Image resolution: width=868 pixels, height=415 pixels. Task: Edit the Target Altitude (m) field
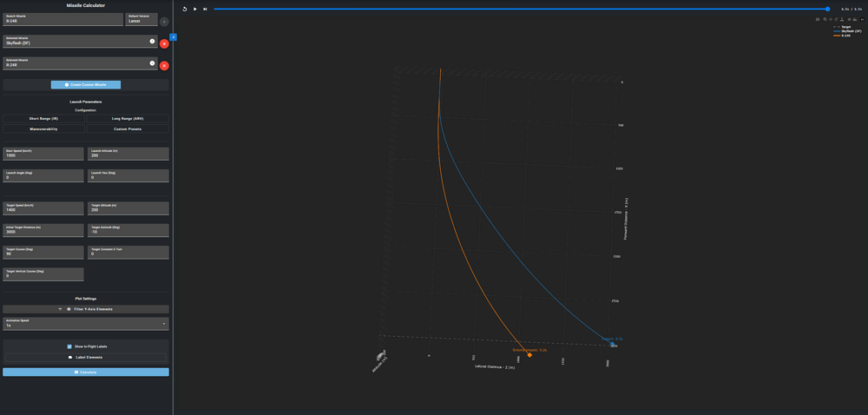128,208
